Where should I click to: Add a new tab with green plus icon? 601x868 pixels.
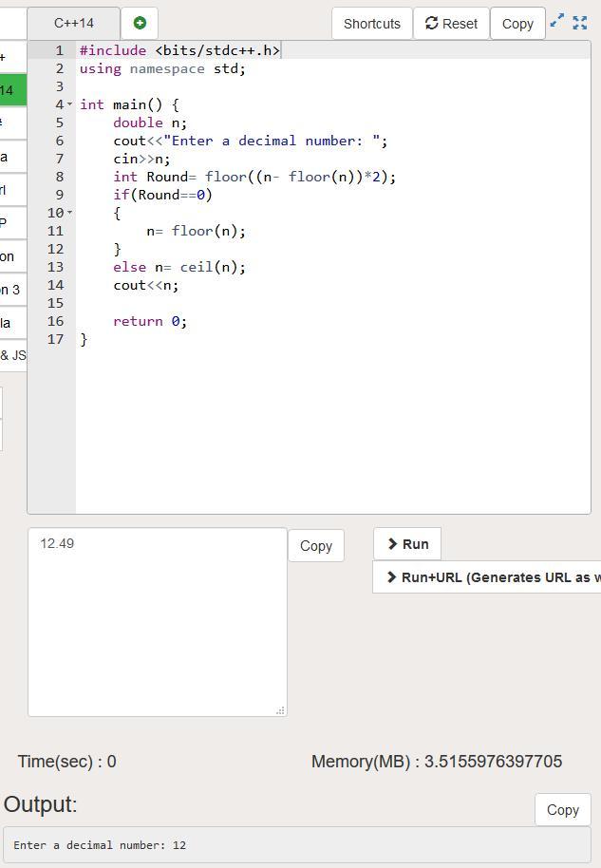click(140, 23)
